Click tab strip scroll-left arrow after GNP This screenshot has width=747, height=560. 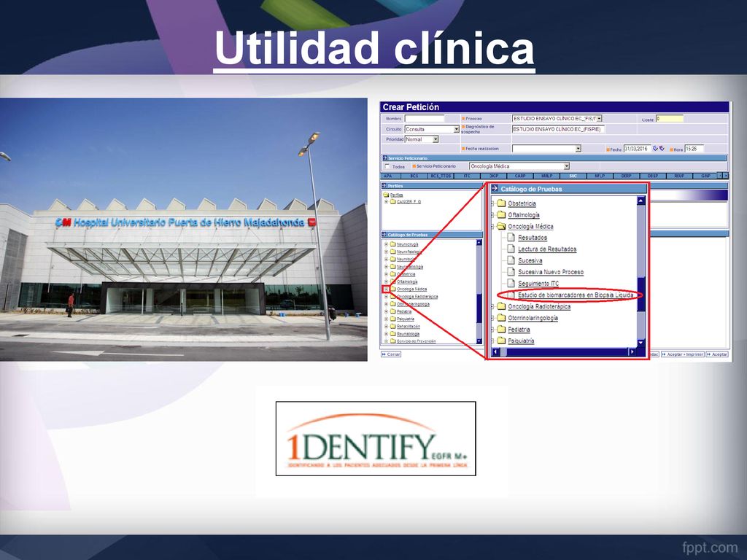[x=720, y=176]
